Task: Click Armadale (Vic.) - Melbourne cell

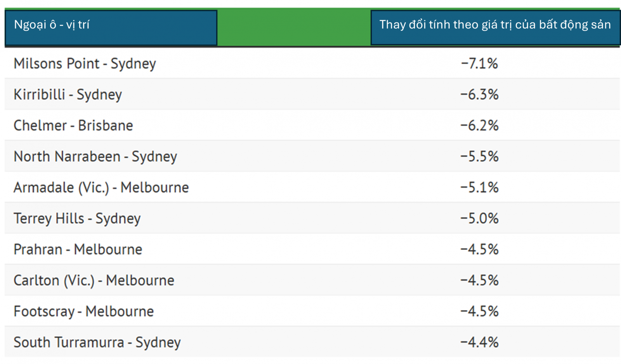Action: [x=101, y=188]
